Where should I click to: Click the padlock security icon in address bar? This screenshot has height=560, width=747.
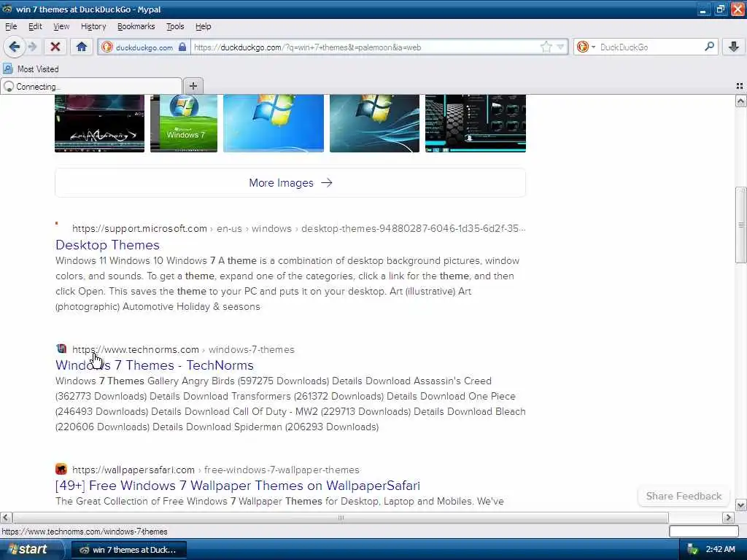tap(182, 47)
